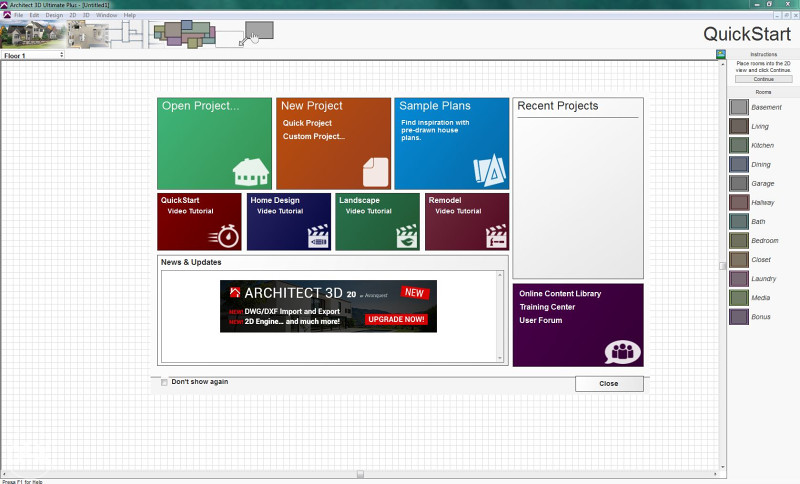Open the Window menu
The height and width of the screenshot is (484, 800).
[x=106, y=15]
